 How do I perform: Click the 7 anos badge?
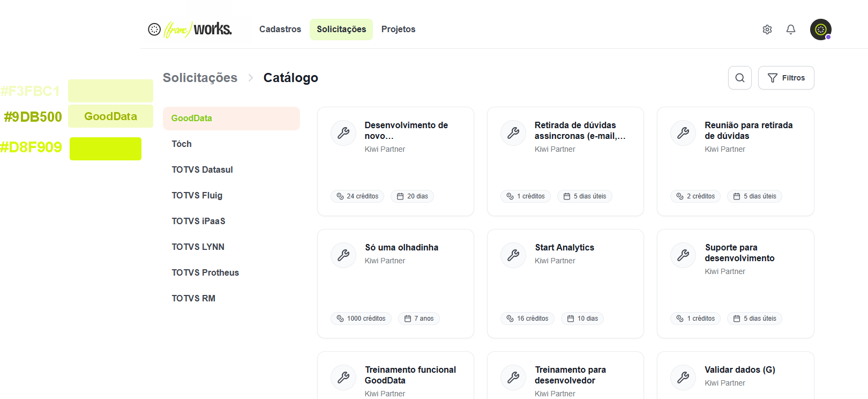click(419, 319)
